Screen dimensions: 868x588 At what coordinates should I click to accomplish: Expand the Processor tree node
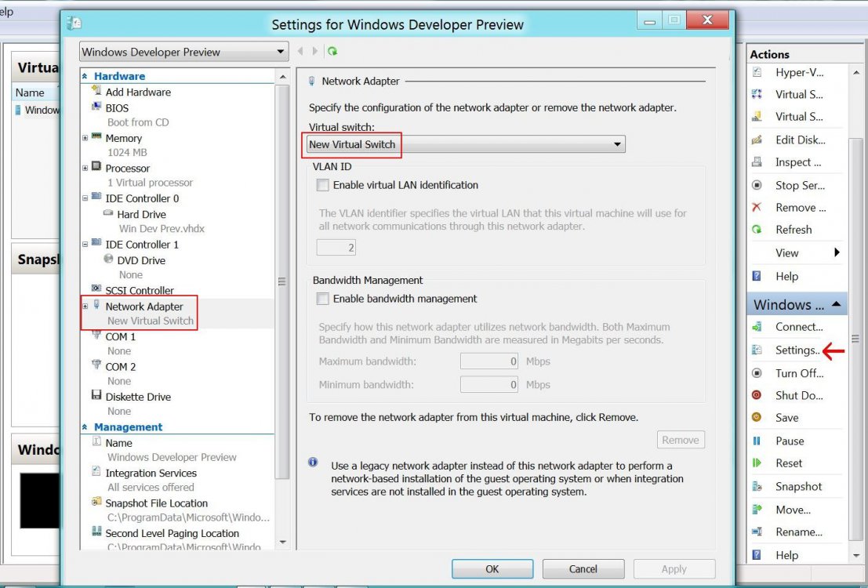coord(85,168)
